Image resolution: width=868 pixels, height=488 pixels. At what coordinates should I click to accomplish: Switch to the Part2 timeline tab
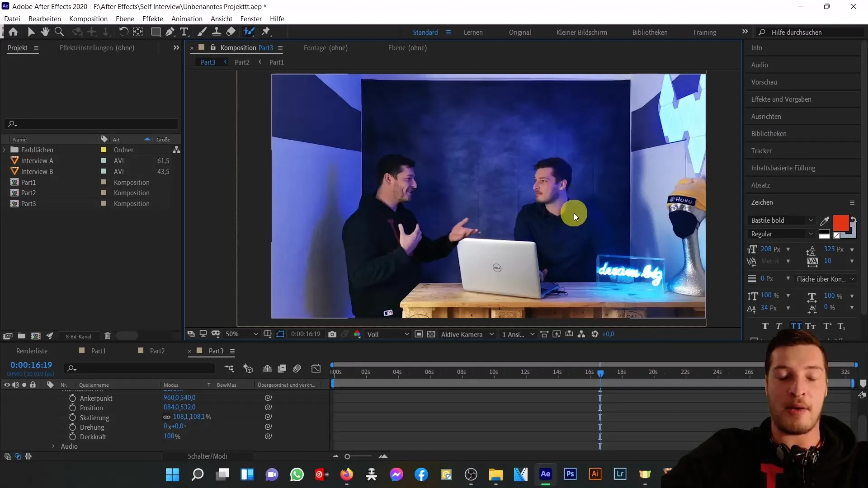pos(157,351)
